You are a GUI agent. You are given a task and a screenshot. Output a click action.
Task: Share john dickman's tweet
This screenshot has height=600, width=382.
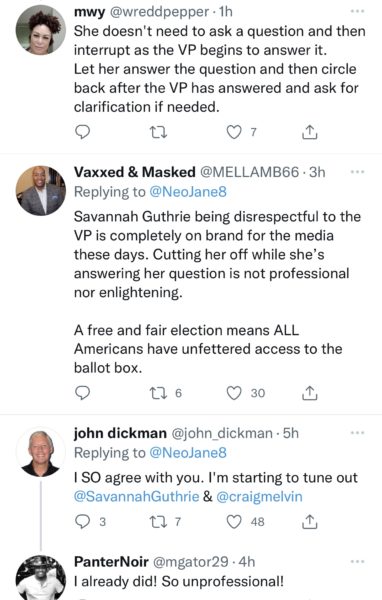[x=309, y=522]
